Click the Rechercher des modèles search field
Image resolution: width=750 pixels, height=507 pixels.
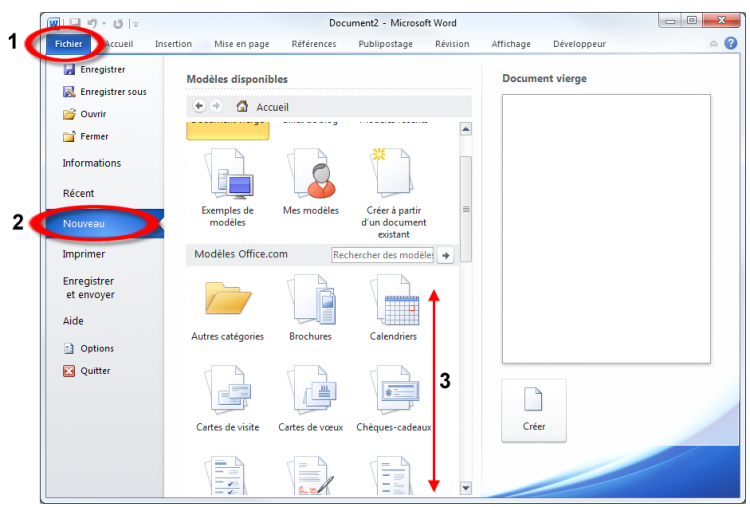383,255
